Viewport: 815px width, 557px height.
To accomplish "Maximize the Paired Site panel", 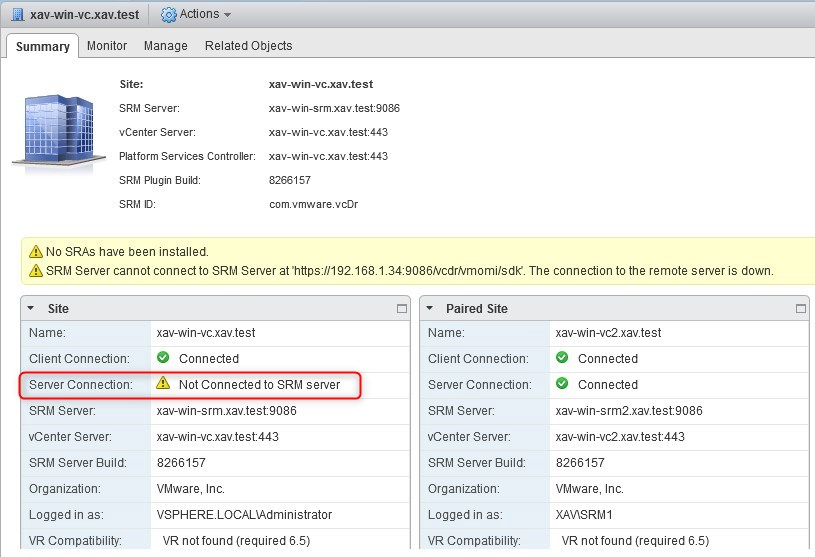I will click(x=801, y=309).
